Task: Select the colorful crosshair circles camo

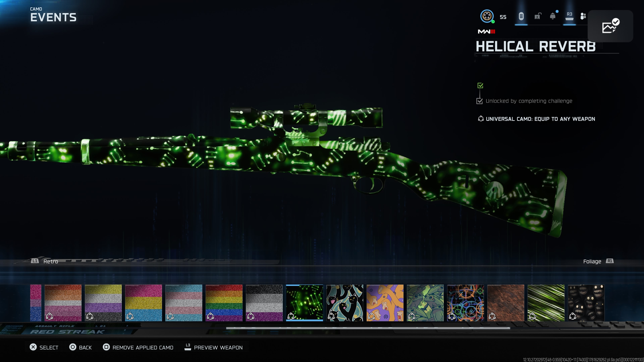Action: point(466,303)
